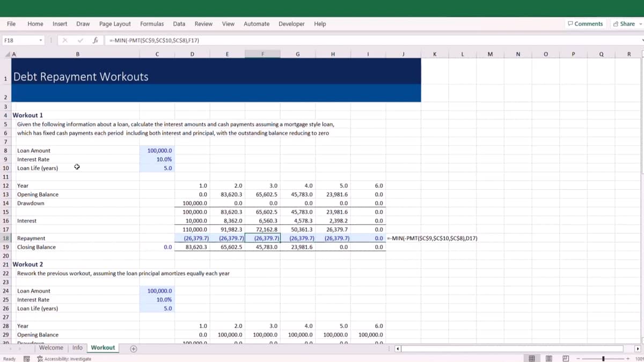Image resolution: width=644 pixels, height=362 pixels.
Task: Select row header 18
Action: pos(5,238)
